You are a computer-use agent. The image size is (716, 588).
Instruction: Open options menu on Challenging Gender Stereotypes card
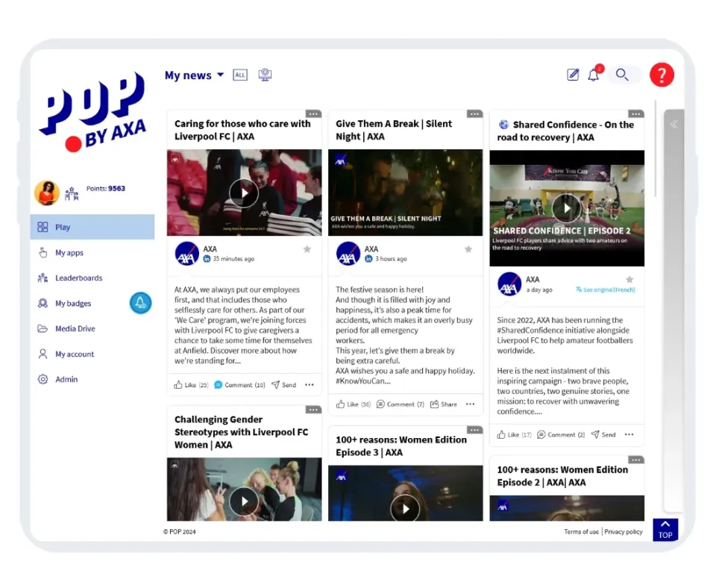point(313,410)
